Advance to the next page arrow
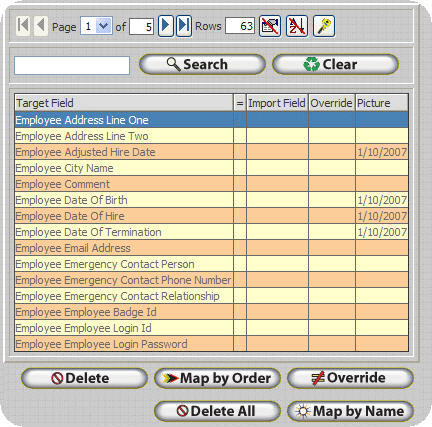Image resolution: width=432 pixels, height=427 pixels. point(166,26)
